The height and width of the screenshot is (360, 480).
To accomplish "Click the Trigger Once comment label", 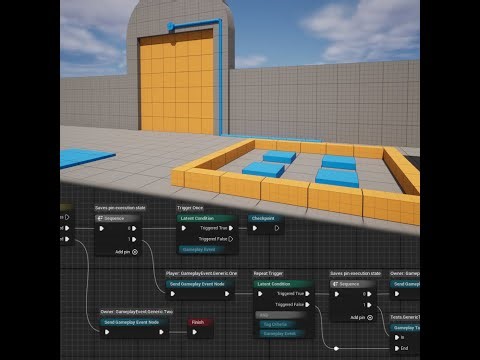I will point(190,208).
